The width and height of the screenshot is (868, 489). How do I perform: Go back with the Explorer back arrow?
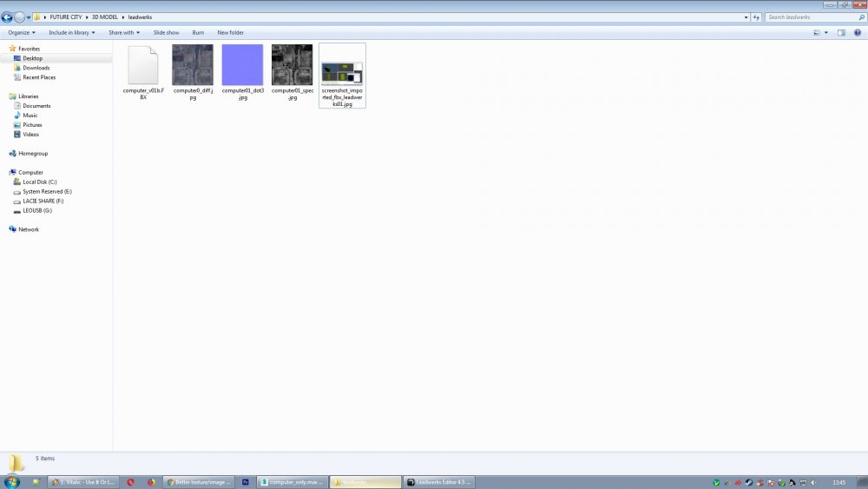7,17
